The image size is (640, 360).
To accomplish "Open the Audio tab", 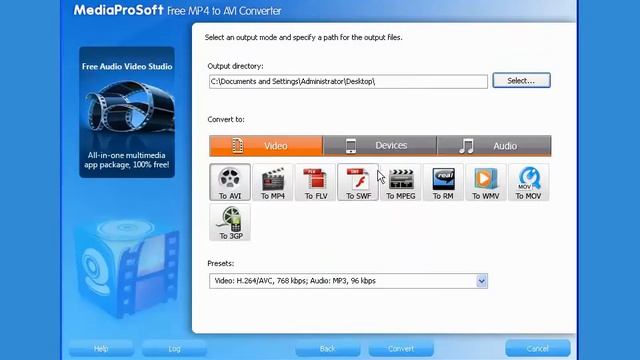I will (x=494, y=146).
